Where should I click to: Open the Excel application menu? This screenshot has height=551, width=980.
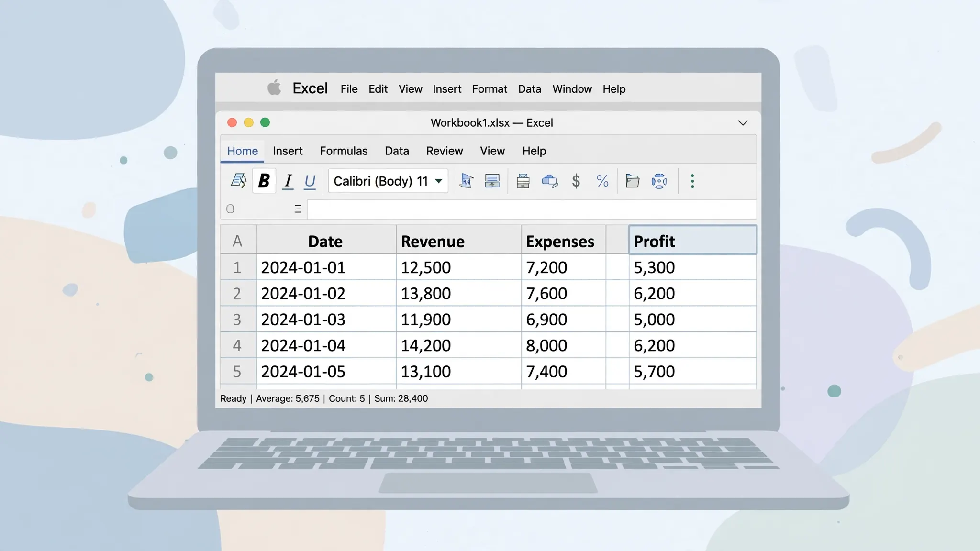pyautogui.click(x=310, y=88)
